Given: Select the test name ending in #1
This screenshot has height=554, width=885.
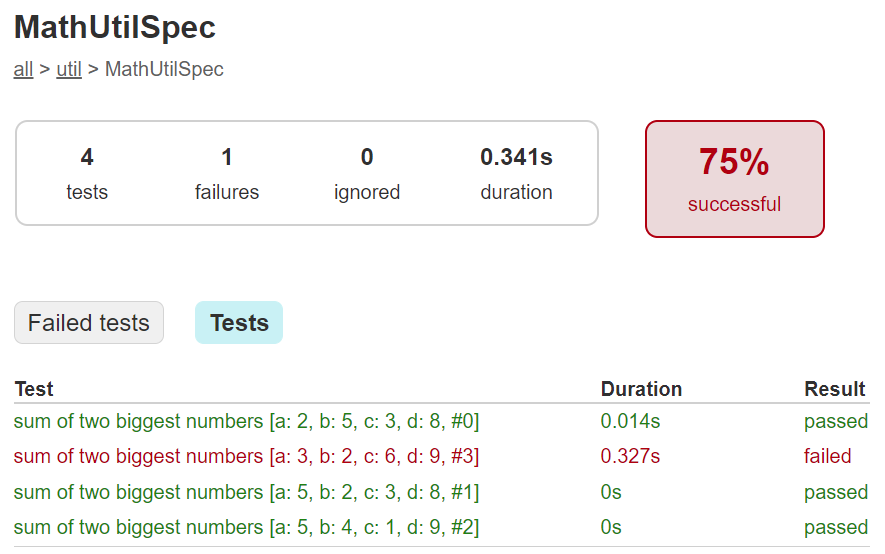Looking at the screenshot, I should click(x=246, y=492).
